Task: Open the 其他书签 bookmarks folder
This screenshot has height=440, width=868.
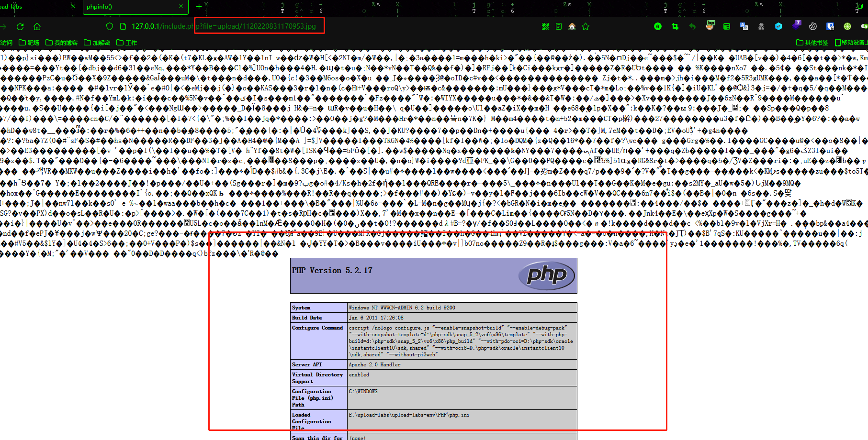Action: point(812,43)
